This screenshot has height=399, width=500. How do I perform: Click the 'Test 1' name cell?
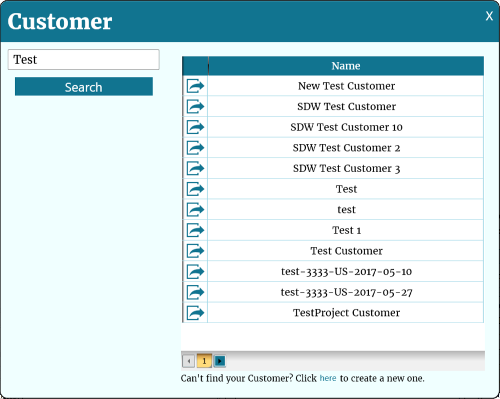click(x=346, y=230)
